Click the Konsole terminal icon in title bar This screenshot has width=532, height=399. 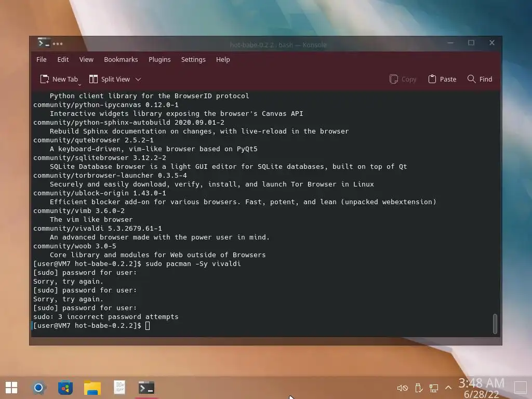pos(44,43)
